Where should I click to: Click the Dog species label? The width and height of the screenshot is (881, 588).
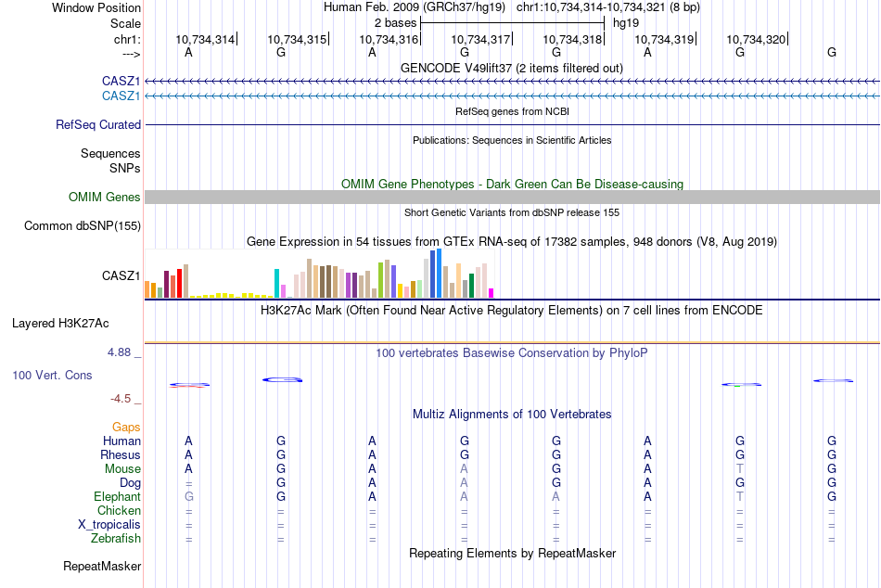click(130, 483)
